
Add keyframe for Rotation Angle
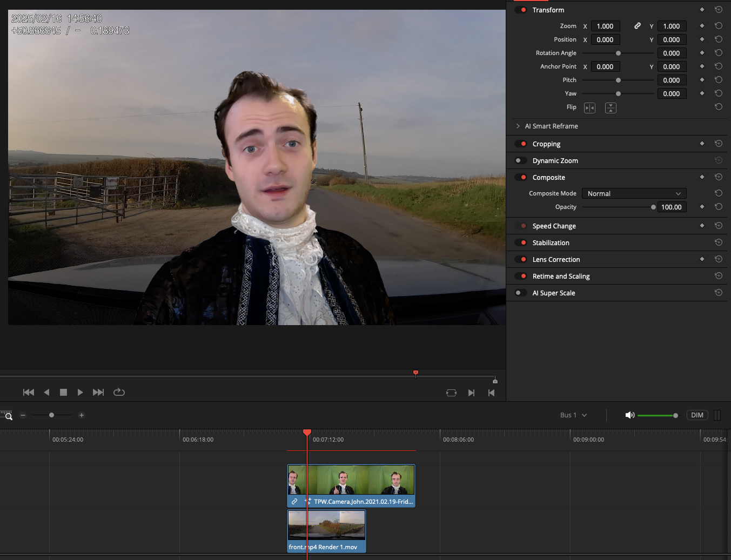pos(702,53)
